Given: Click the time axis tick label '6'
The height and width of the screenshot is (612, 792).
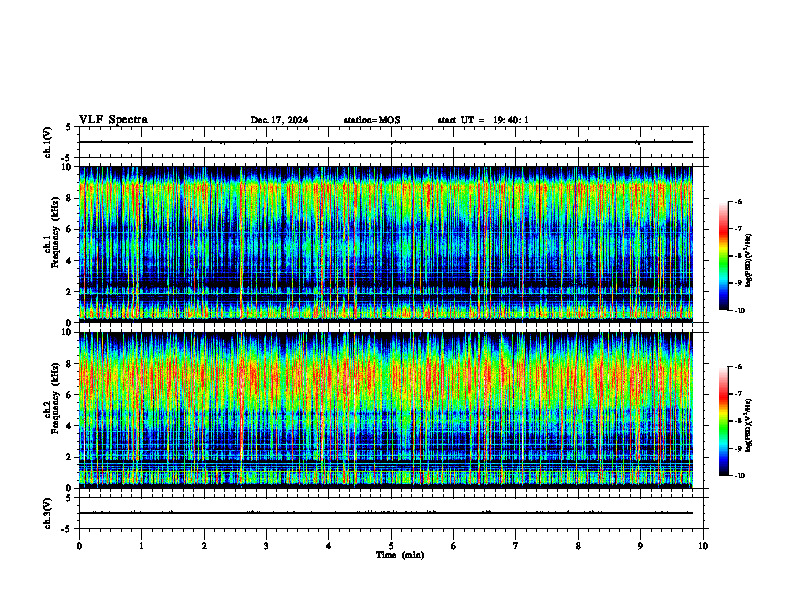Looking at the screenshot, I should 454,546.
